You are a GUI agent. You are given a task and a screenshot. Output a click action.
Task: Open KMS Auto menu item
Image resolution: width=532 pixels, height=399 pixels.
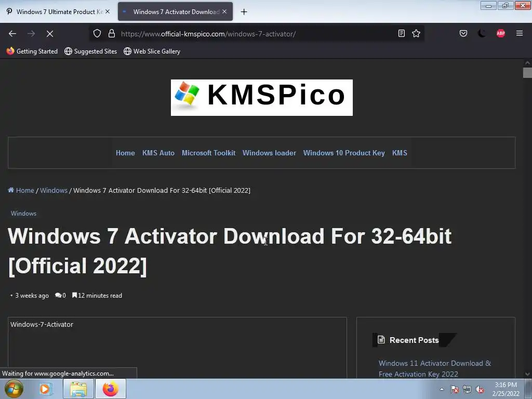(158, 153)
